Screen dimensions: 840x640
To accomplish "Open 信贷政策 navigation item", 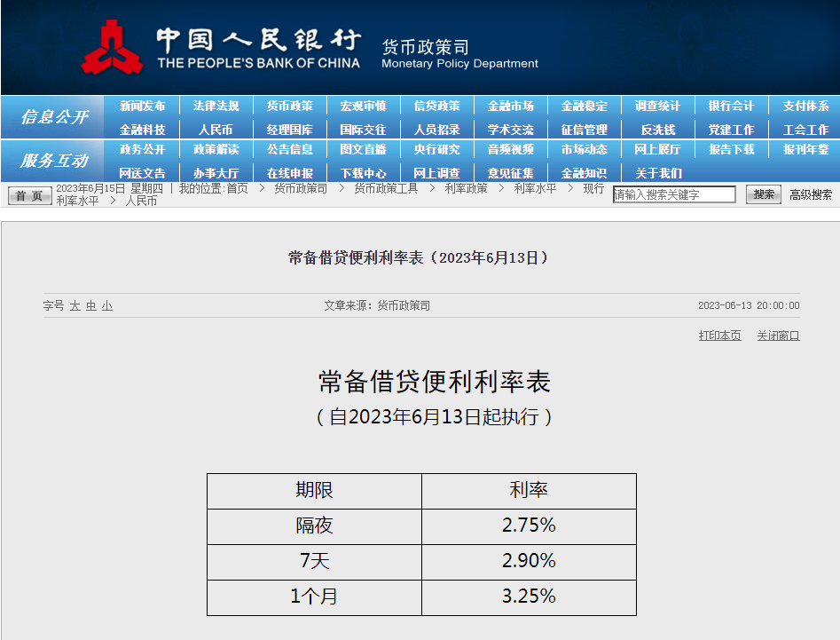I will tap(437, 107).
